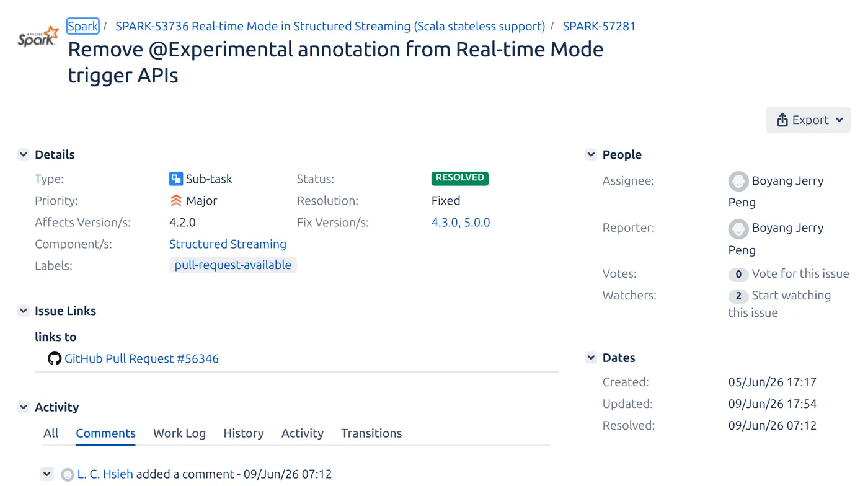Open the Structured Streaming component link
This screenshot has height=486, width=868.
tap(228, 244)
